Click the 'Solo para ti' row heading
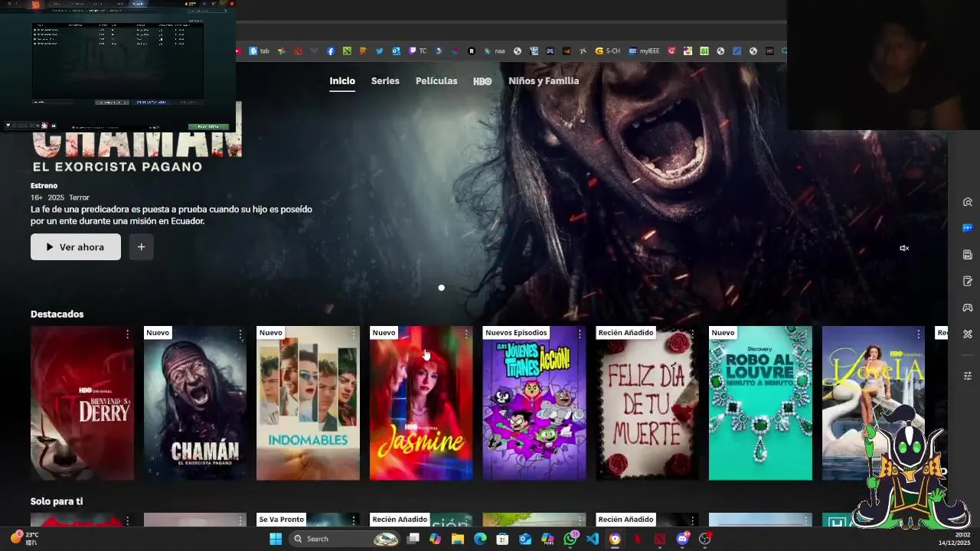980x551 pixels. [57, 501]
